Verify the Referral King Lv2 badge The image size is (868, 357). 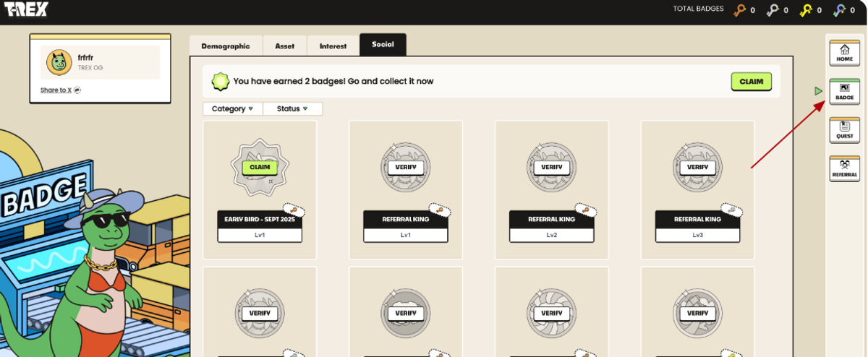[551, 167]
